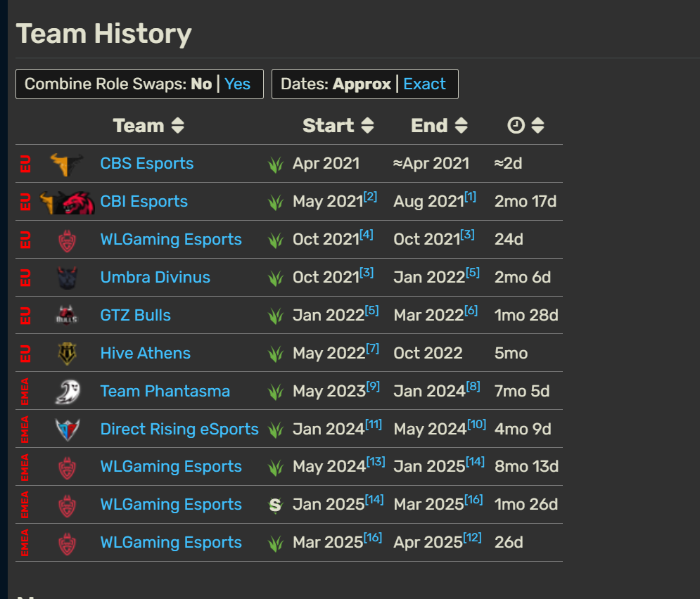Click reference [16] next to Mar 2025 start date
700x599 pixels.
click(x=373, y=537)
